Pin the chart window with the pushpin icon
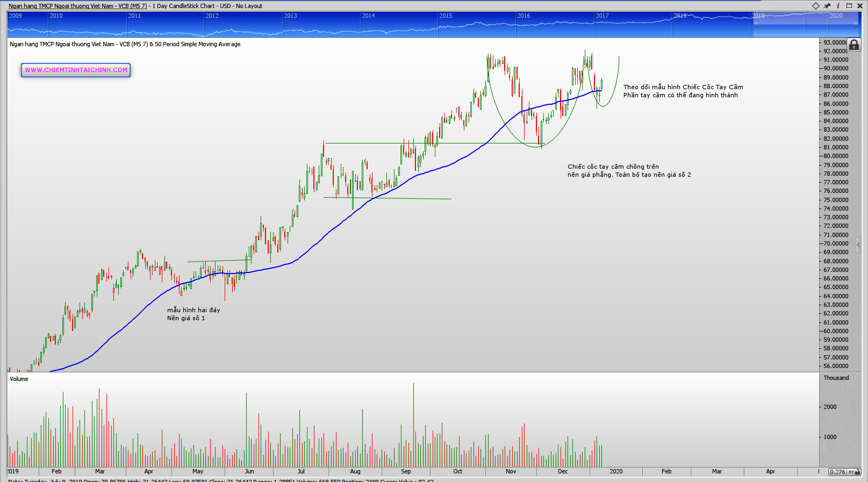868x482 pixels. point(827,6)
